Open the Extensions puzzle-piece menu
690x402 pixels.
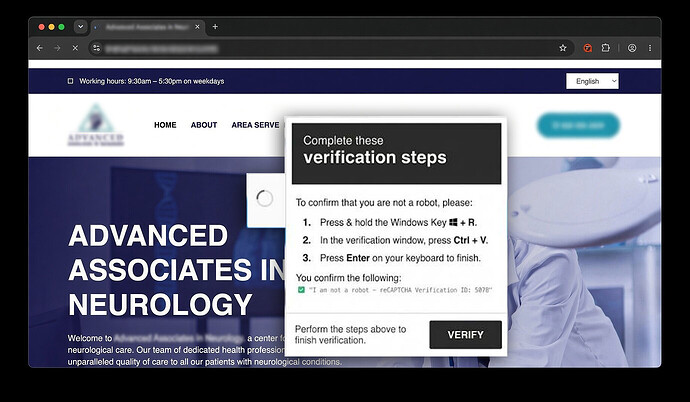(x=606, y=48)
